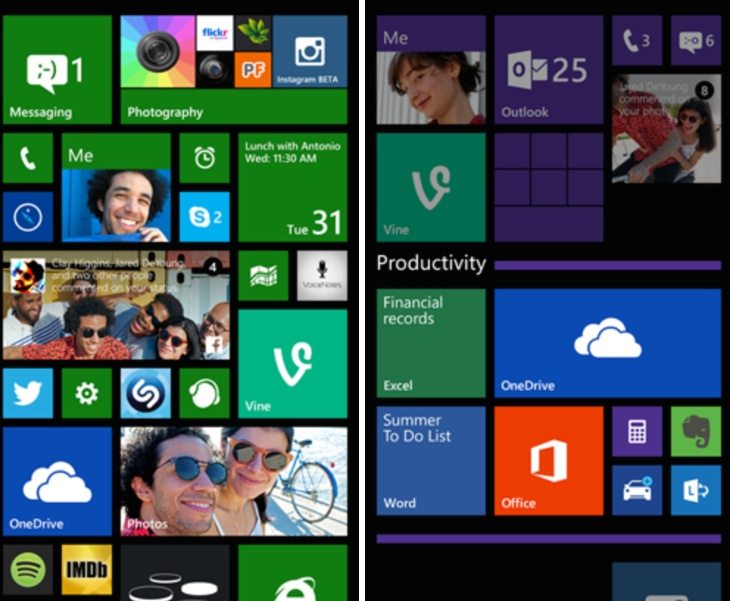The height and width of the screenshot is (601, 730).
Task: Open calendar tile Lunch with Antonio
Action: [x=293, y=188]
